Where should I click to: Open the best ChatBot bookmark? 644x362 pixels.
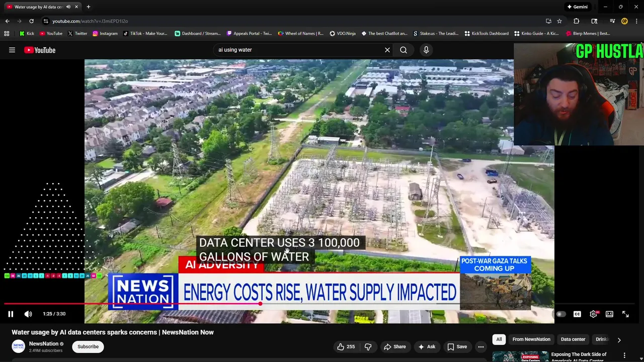384,33
